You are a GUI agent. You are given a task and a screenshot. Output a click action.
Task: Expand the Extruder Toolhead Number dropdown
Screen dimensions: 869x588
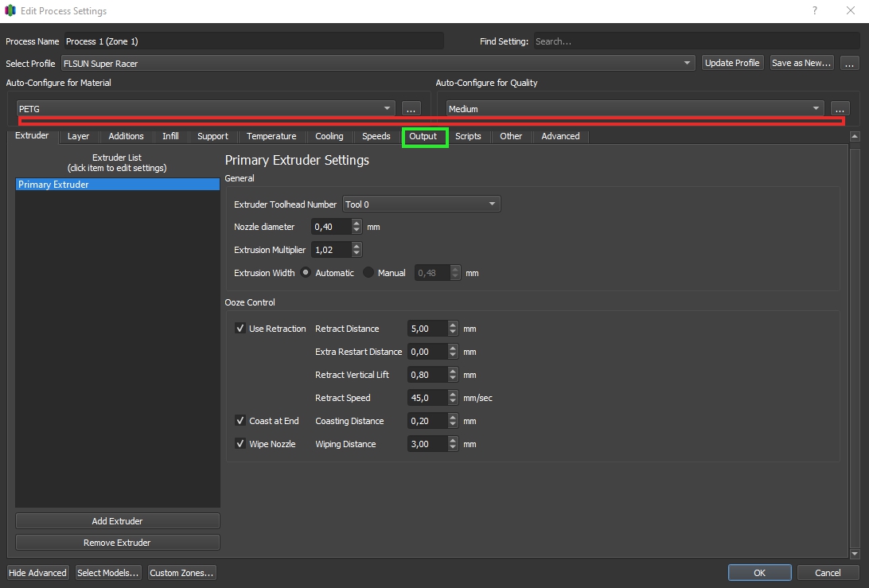421,204
